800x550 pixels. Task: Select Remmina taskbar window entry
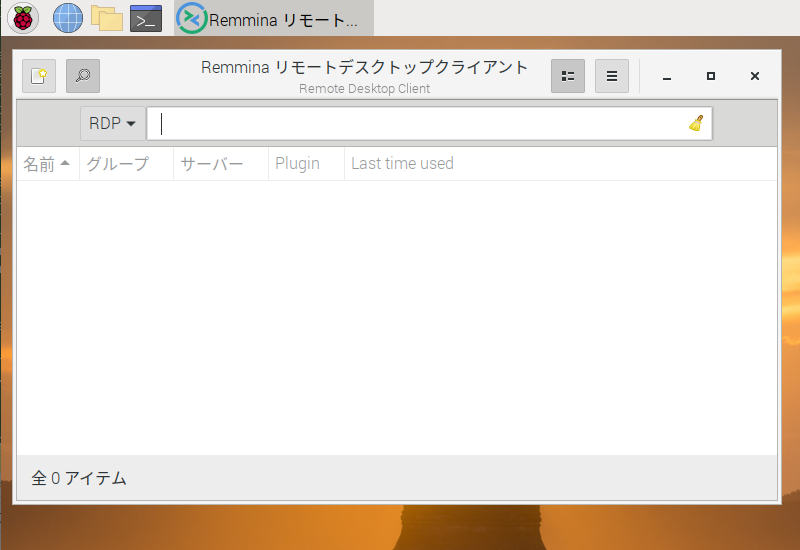tap(274, 18)
